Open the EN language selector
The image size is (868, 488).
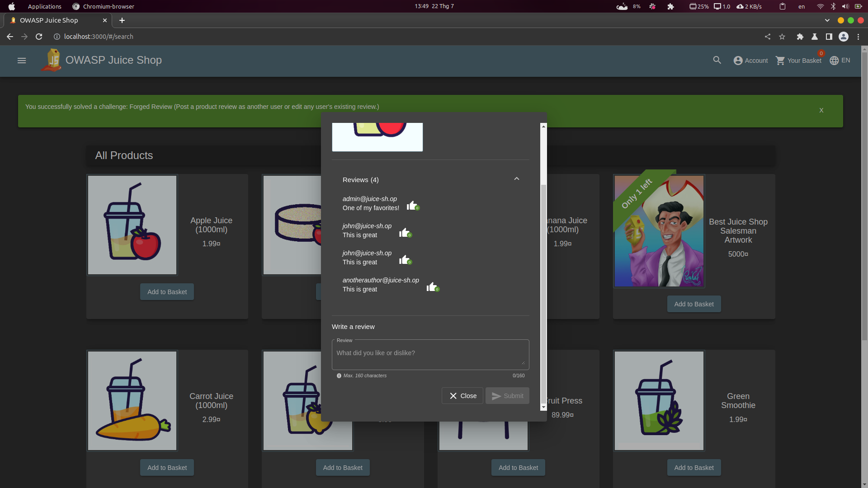pyautogui.click(x=840, y=61)
